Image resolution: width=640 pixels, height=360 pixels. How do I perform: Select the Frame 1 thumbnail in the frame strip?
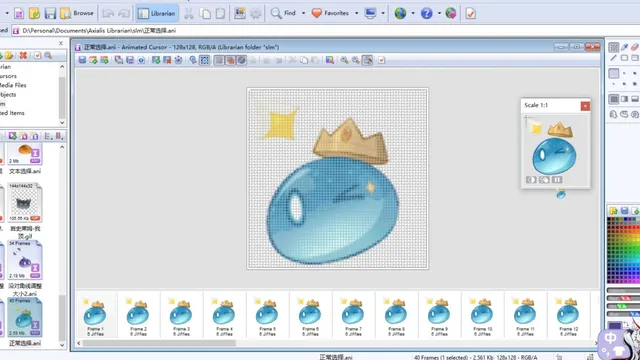96,316
